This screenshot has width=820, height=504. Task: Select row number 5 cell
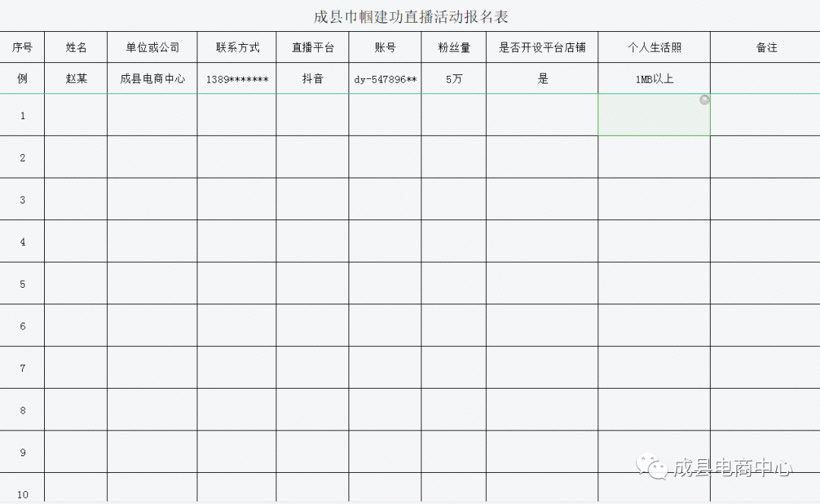click(22, 283)
